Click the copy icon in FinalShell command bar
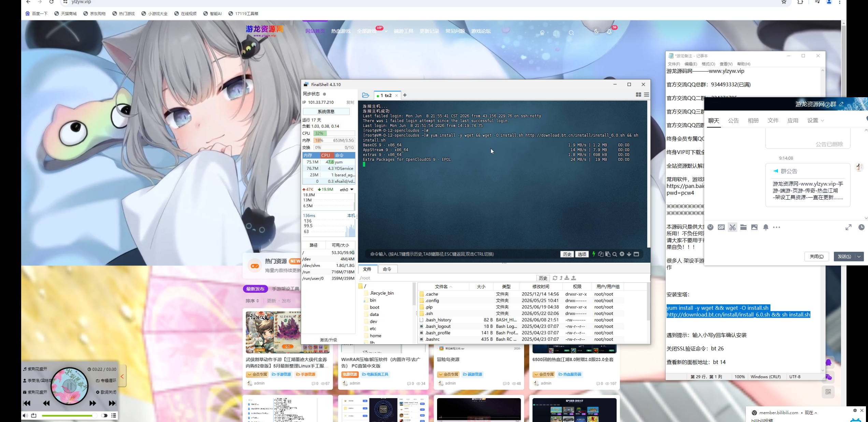 point(601,254)
